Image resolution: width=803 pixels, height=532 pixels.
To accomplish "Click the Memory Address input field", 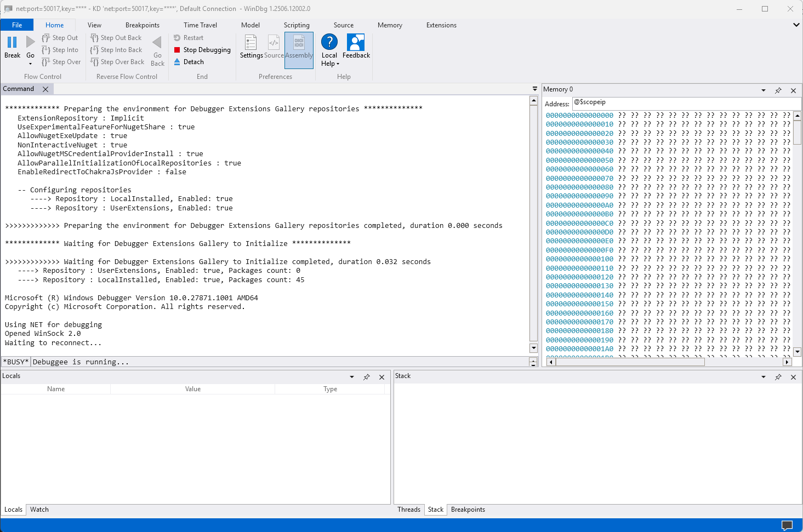I will click(x=686, y=102).
